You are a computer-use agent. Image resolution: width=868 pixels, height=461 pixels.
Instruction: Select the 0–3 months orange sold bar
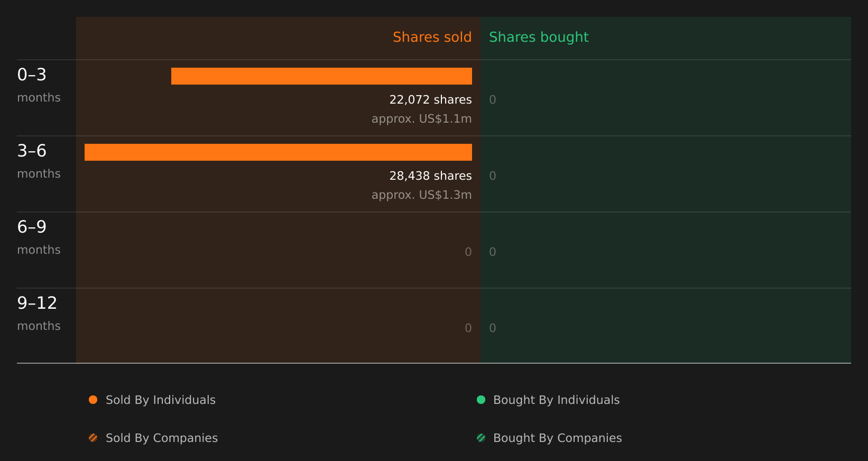[321, 76]
